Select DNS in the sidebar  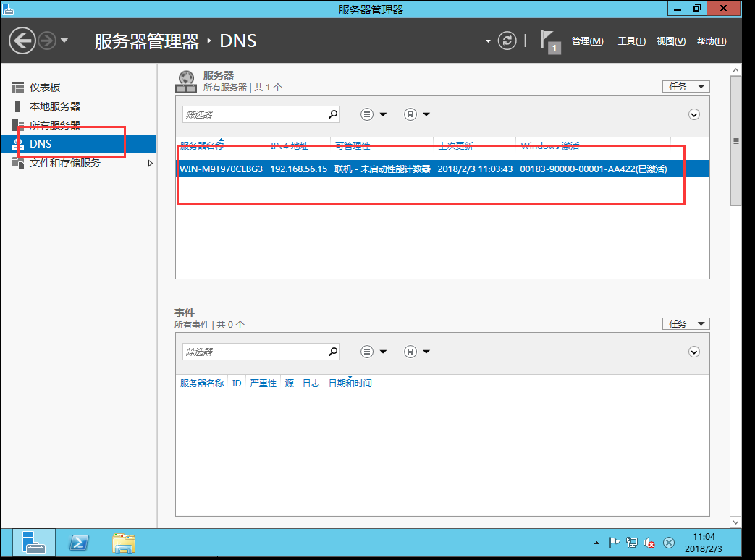[78, 144]
